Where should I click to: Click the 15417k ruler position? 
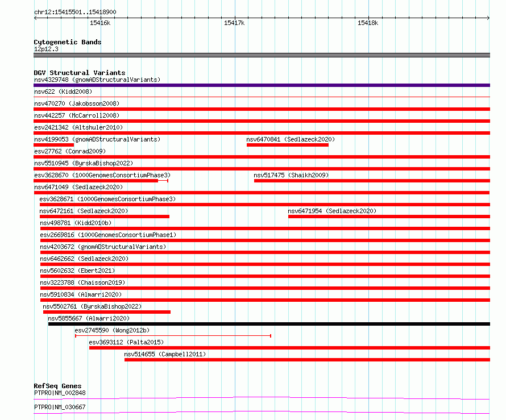tap(234, 23)
